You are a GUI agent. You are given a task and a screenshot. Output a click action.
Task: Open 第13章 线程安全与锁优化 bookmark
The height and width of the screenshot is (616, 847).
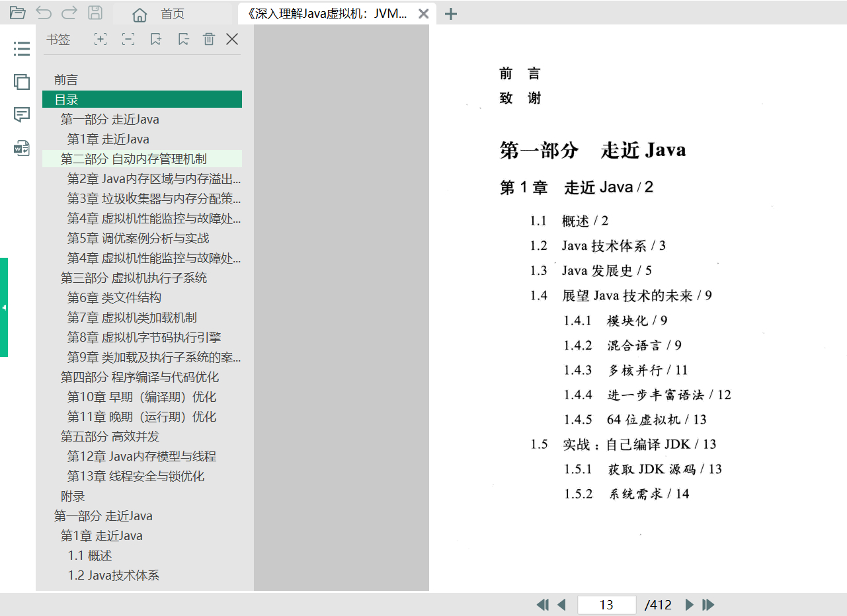tap(136, 477)
